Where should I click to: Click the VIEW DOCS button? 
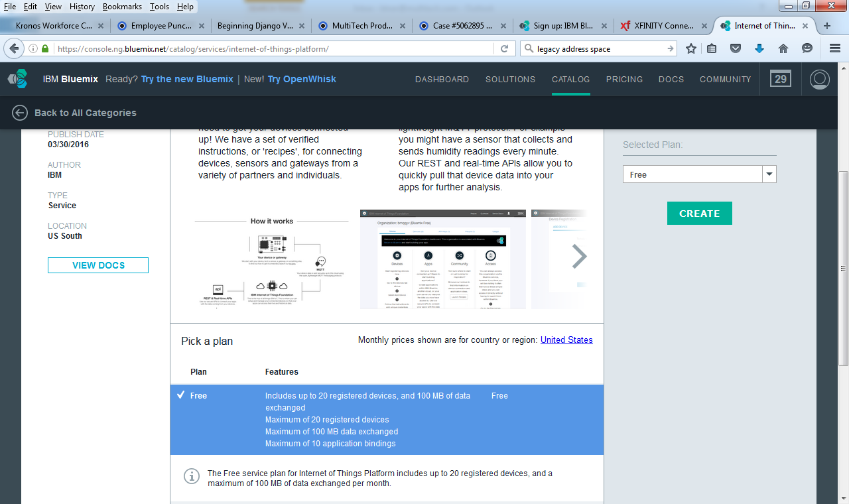[98, 265]
